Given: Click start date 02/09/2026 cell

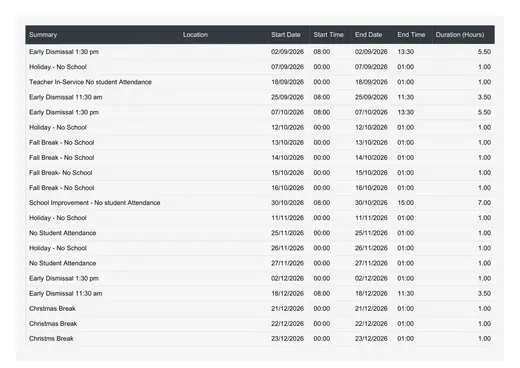Looking at the screenshot, I should click(x=287, y=52).
